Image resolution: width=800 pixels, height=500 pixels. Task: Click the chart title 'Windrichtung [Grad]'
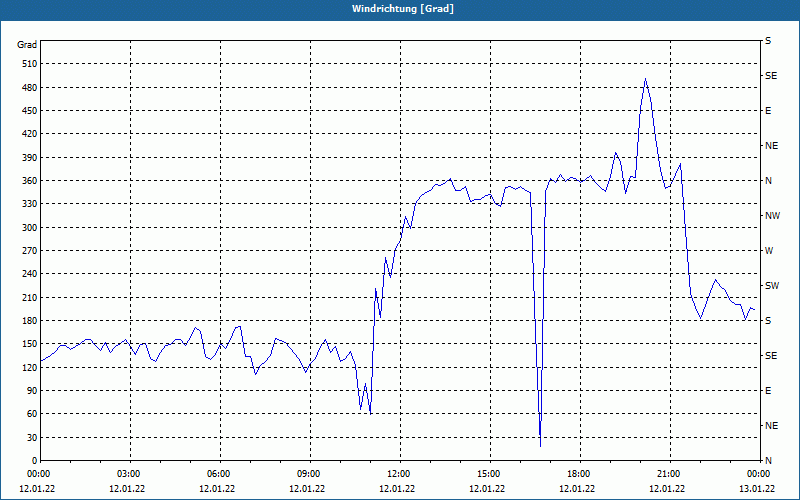[403, 9]
